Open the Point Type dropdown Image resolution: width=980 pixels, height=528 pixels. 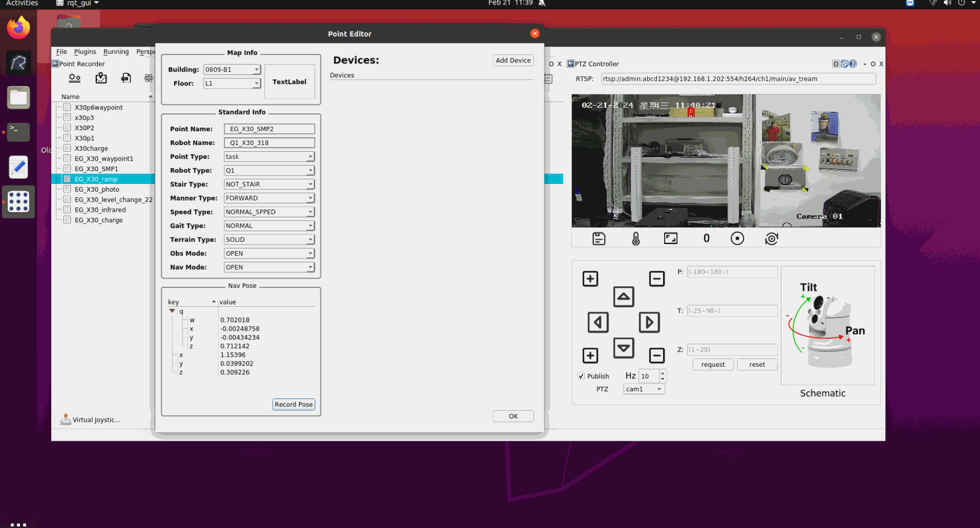[x=269, y=157]
